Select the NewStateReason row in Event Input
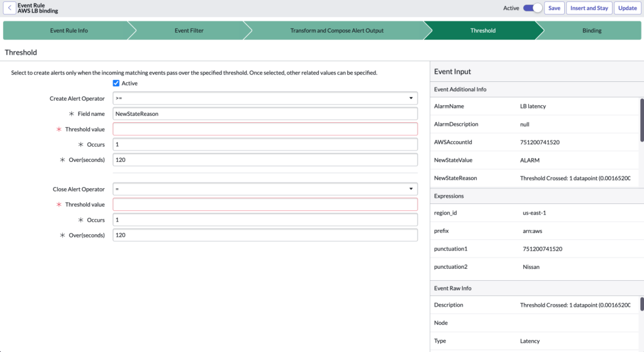The height and width of the screenshot is (352, 644). click(535, 178)
